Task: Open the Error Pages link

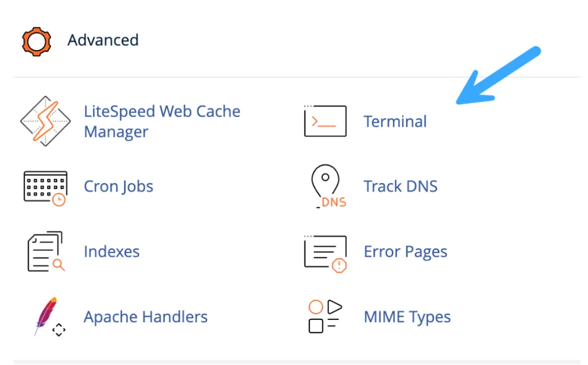Action: coord(405,252)
